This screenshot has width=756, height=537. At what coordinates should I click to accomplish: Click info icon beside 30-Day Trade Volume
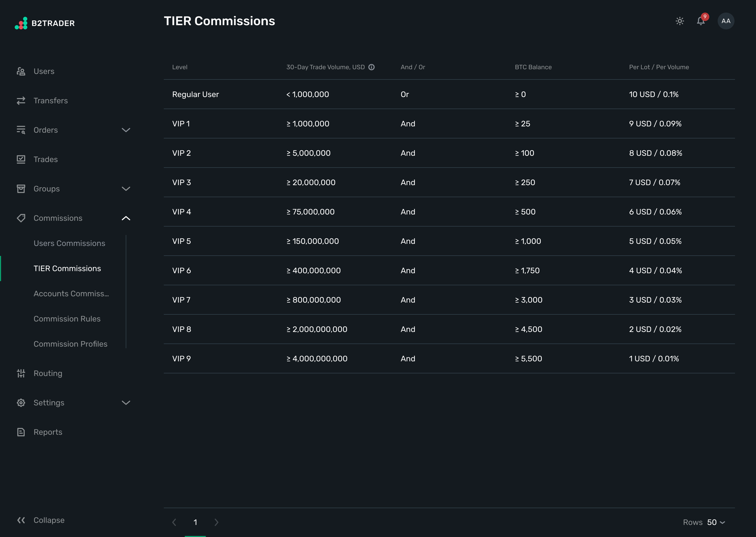click(x=371, y=67)
